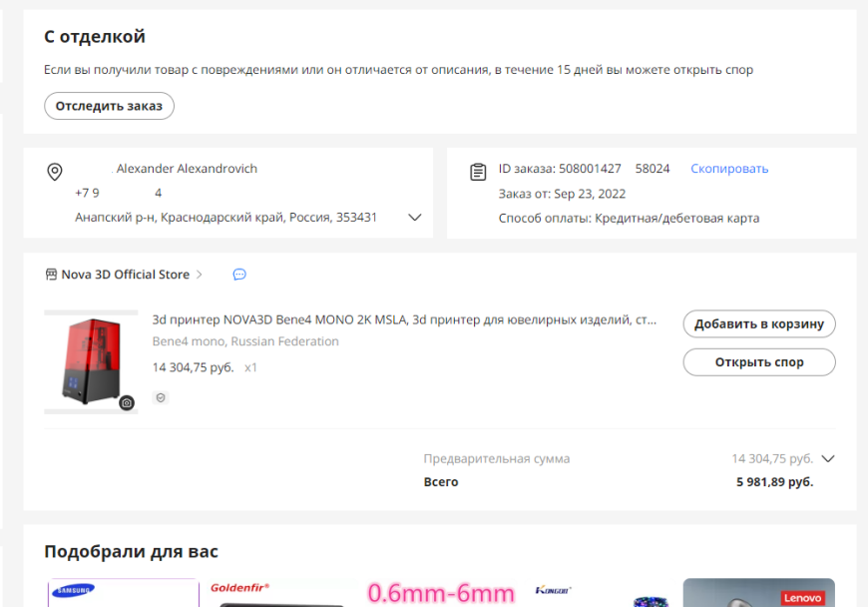Viewport: 868px width, 607px height.
Task: Click the camera icon on product image
Action: pos(127,402)
